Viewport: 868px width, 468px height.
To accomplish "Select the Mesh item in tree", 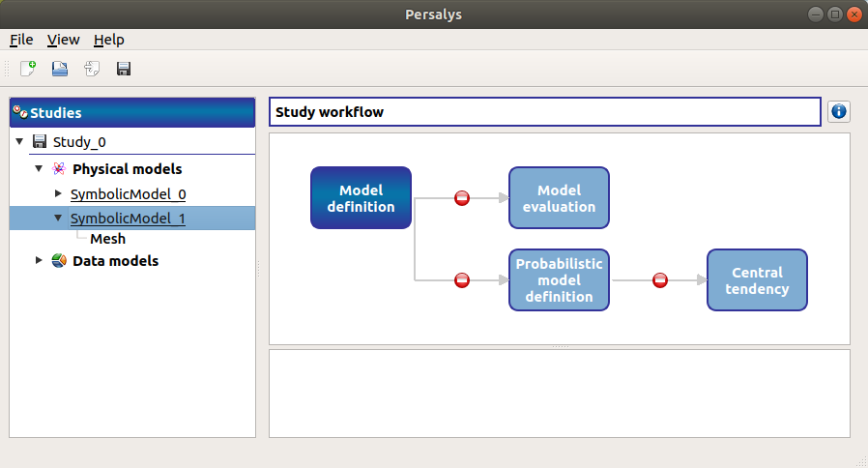I will (x=107, y=239).
